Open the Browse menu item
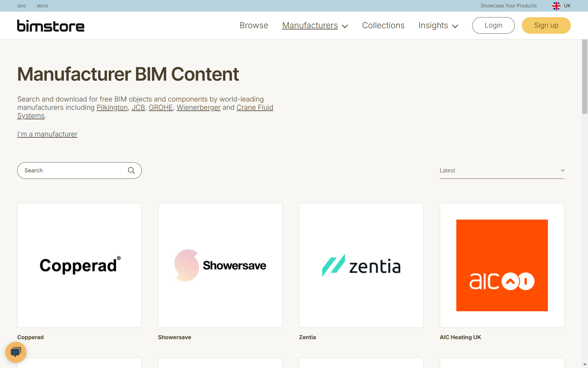This screenshot has height=368, width=588. 254,25
